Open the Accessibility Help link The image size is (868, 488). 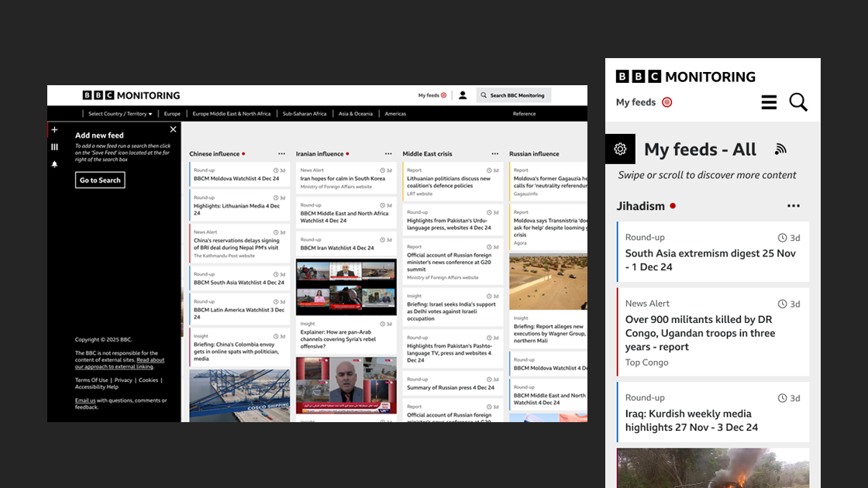pos(97,387)
